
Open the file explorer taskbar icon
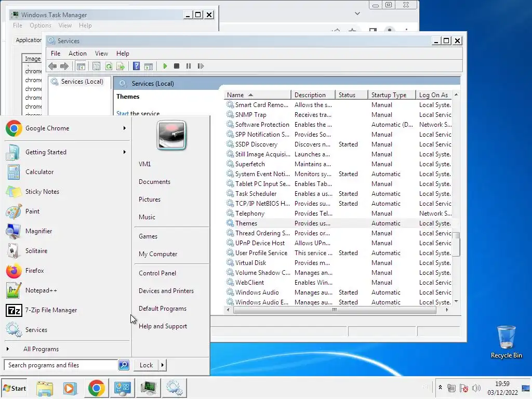point(45,388)
